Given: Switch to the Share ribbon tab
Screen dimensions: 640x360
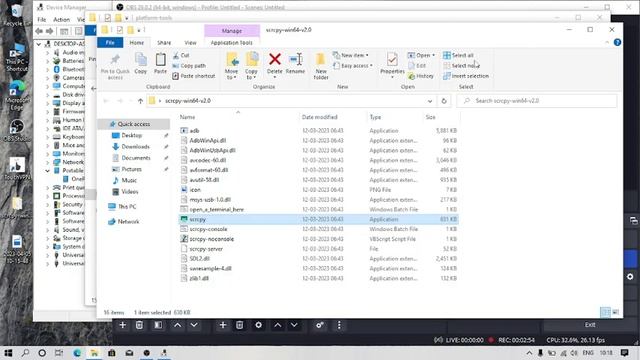Looking at the screenshot, I should point(164,42).
